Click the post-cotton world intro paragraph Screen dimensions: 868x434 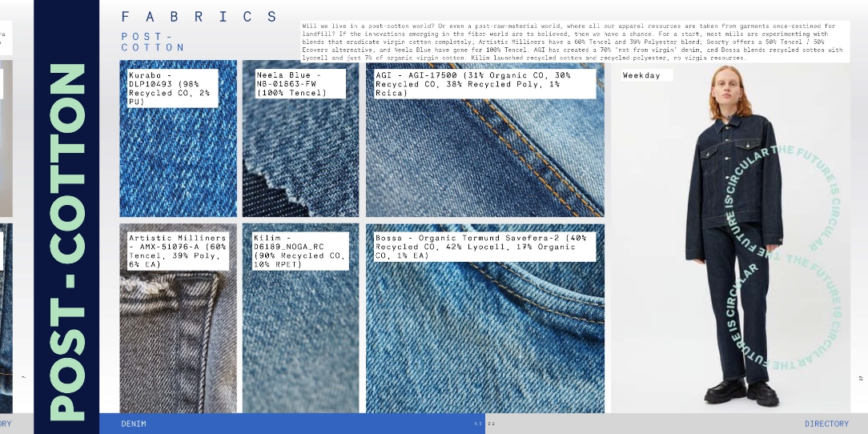(575, 42)
